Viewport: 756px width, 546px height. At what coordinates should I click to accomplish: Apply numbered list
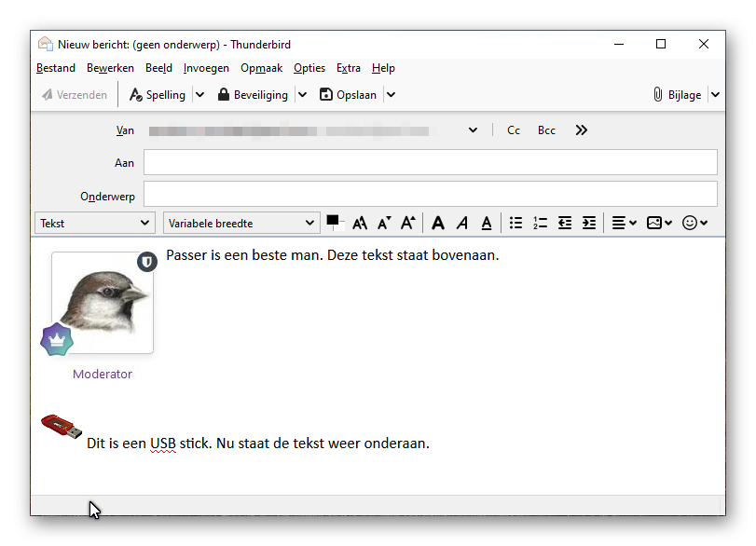(x=540, y=223)
